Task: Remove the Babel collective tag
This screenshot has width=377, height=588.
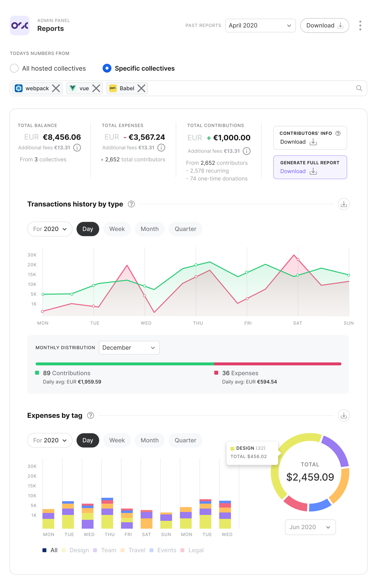Action: (x=141, y=88)
